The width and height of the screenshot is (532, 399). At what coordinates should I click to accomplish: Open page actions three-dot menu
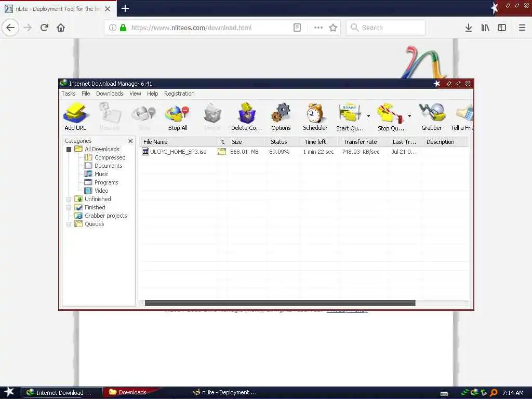click(318, 28)
